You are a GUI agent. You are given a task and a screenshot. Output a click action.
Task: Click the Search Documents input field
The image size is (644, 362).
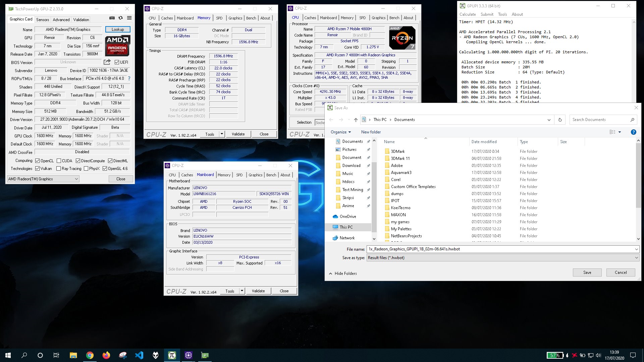coord(599,120)
